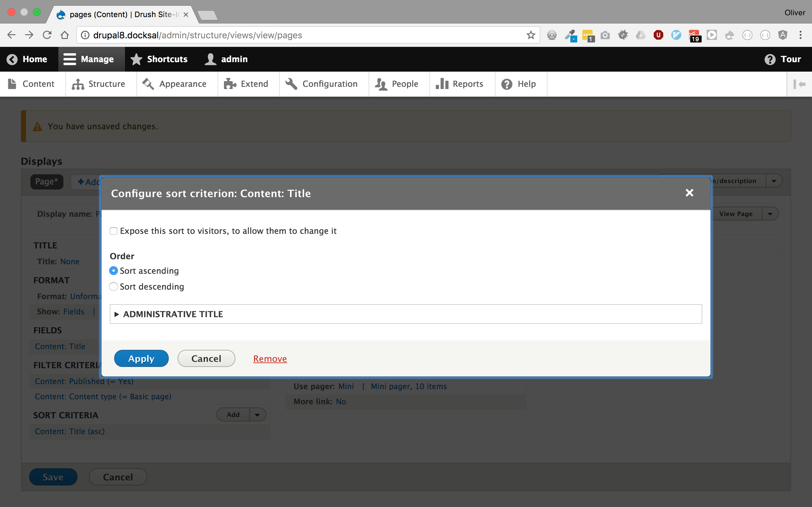The height and width of the screenshot is (507, 812).
Task: Open the Sort Criteria Add dropdown arrow
Action: 257,415
